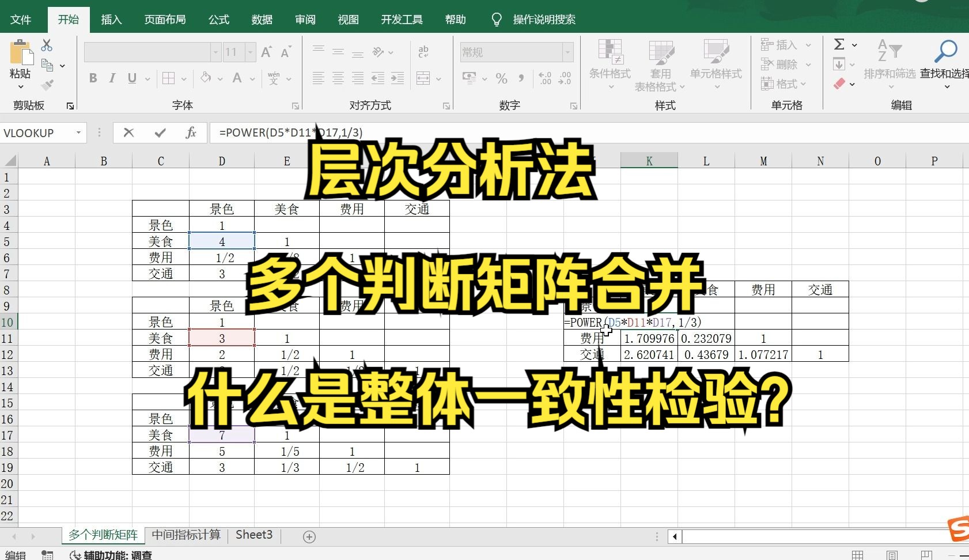Viewport: 969px width, 560px height.
Task: Click the Fill down arrow icon
Action: point(839,64)
